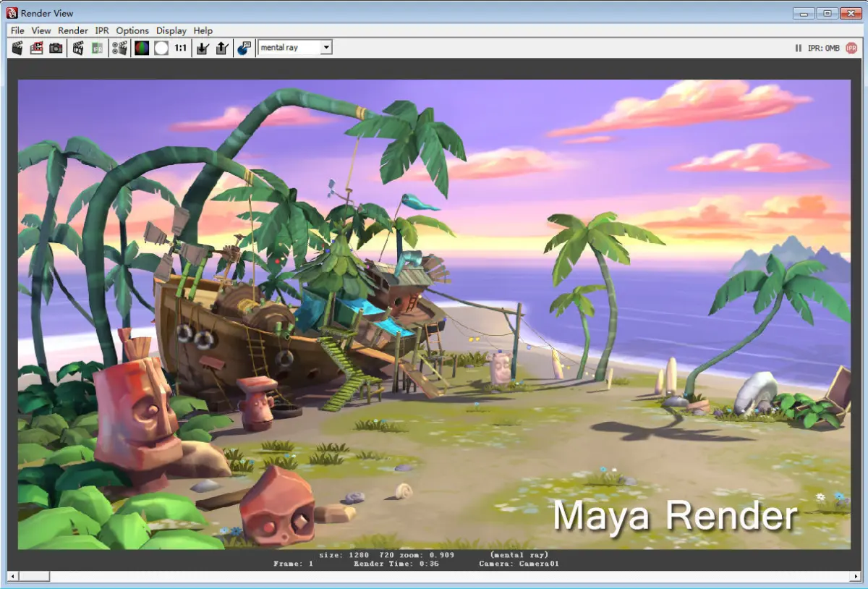Open the Help menu
The image size is (868, 589).
[x=203, y=30]
